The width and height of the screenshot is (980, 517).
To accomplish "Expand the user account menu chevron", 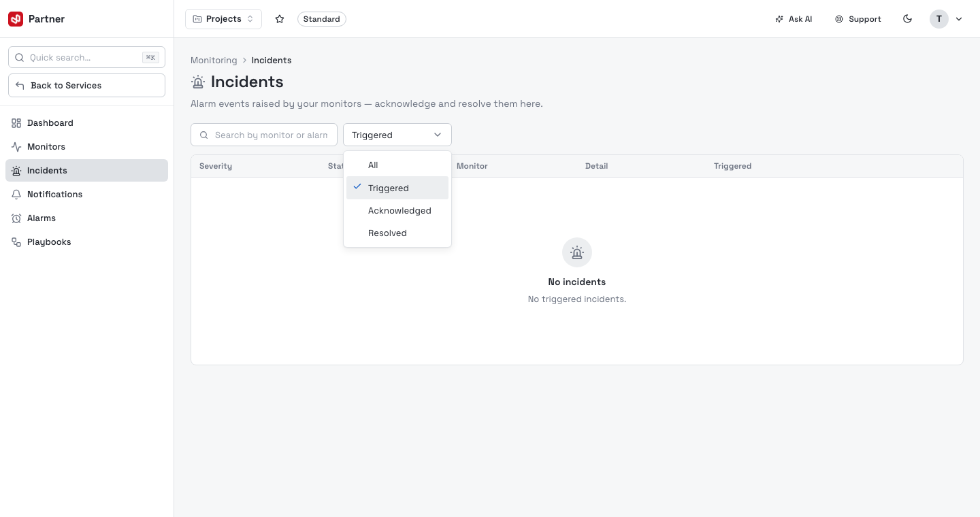I will pyautogui.click(x=959, y=19).
